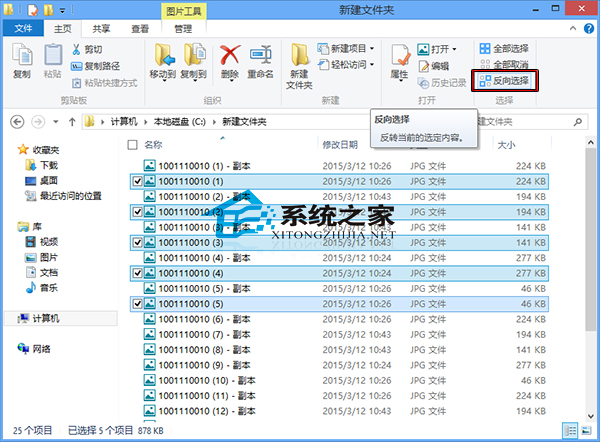This screenshot has height=442, width=600.
Task: Collapse the ribbon with the chevron
Action: (x=572, y=28)
